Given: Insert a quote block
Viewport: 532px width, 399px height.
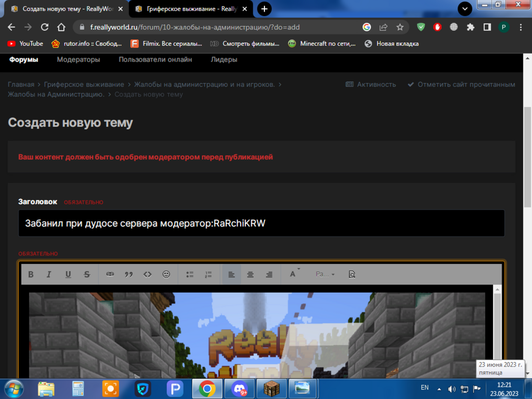Looking at the screenshot, I should pyautogui.click(x=129, y=274).
